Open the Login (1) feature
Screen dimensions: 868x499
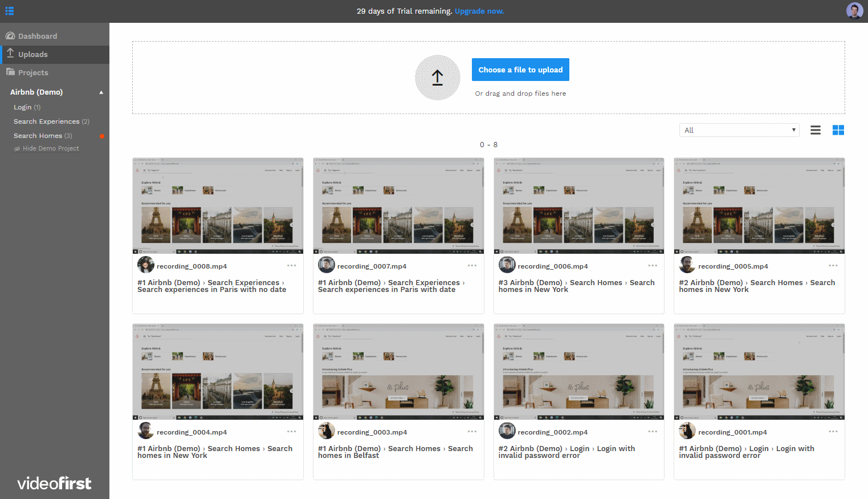27,107
